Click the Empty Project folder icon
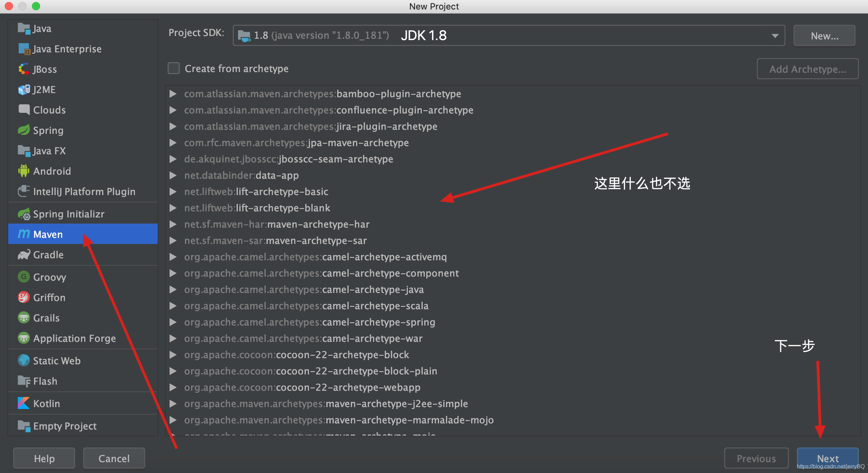 pos(24,426)
